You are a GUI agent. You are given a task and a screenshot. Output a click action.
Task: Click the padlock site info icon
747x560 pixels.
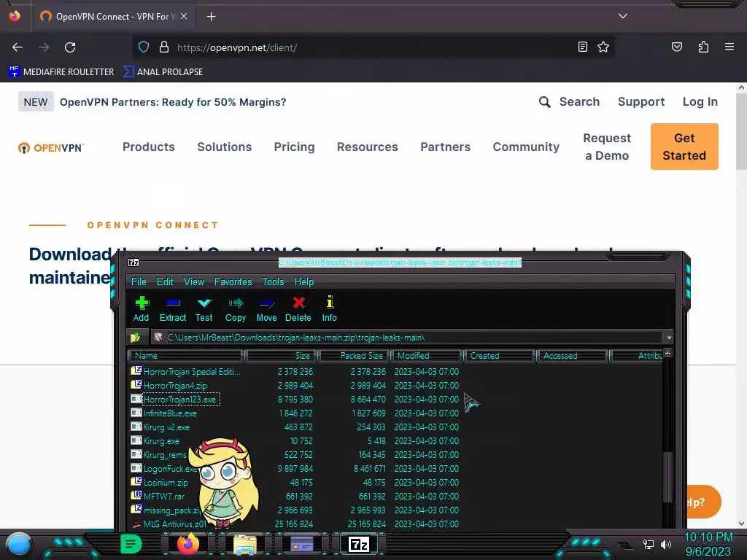click(x=164, y=47)
